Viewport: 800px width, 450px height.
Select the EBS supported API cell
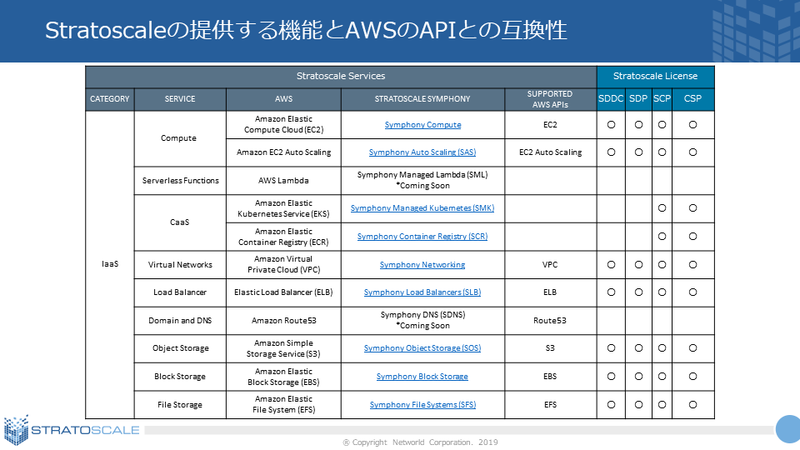point(551,376)
